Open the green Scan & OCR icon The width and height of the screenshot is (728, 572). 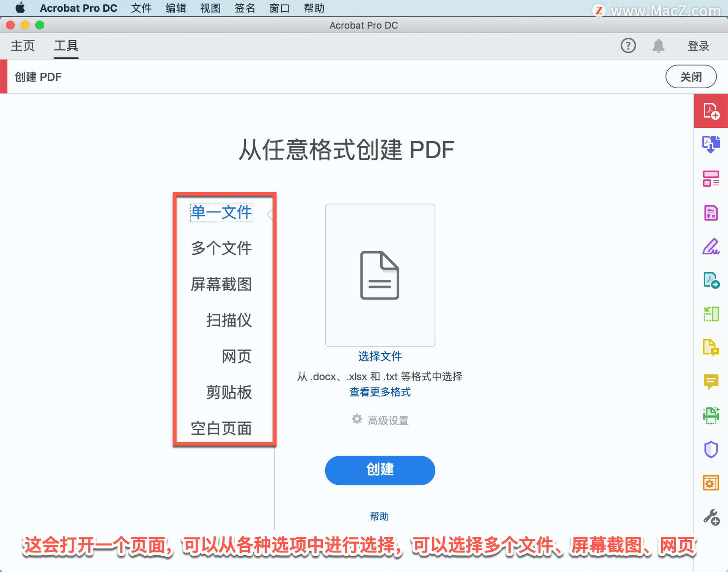point(711,415)
